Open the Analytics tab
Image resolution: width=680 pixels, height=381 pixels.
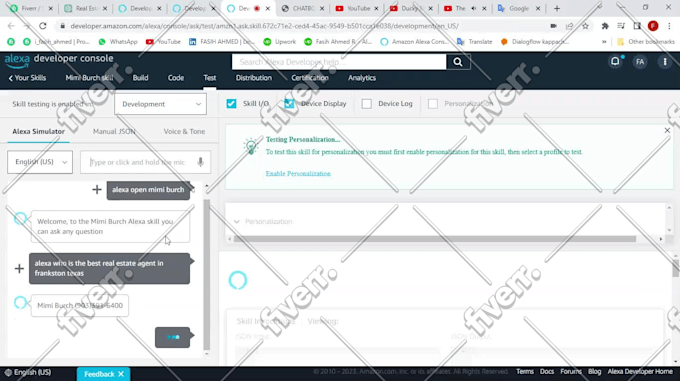pyautogui.click(x=362, y=78)
